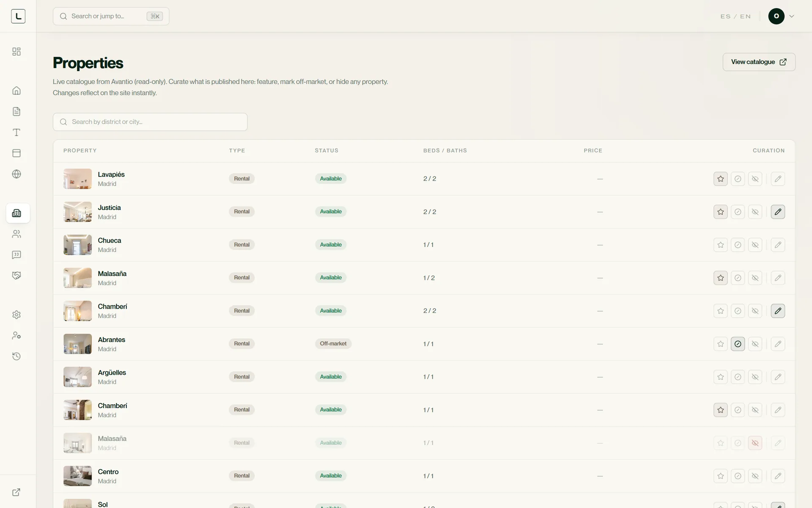Click the CURATION column header
Image resolution: width=812 pixels, height=508 pixels.
tap(768, 151)
